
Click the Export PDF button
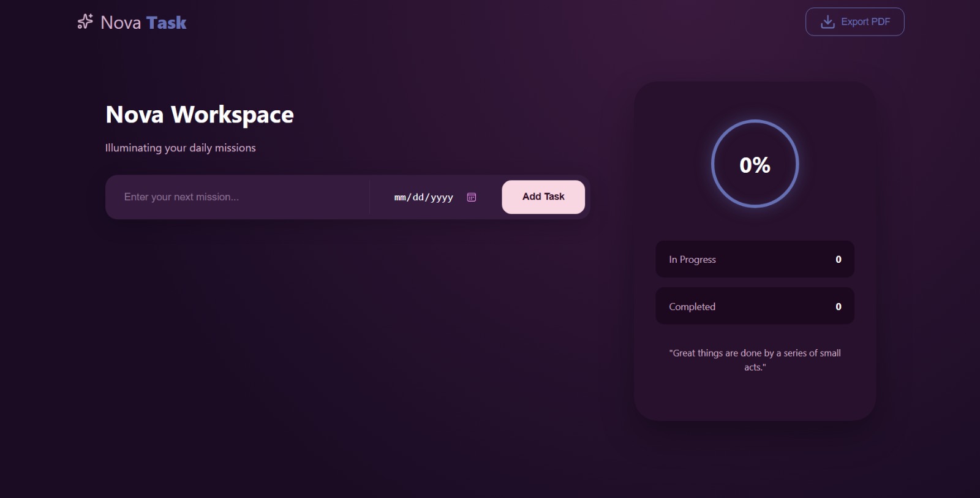pos(854,21)
